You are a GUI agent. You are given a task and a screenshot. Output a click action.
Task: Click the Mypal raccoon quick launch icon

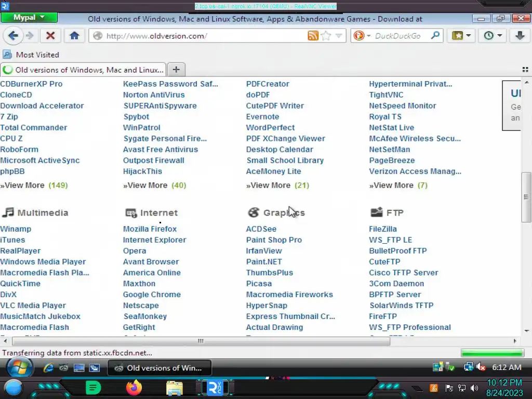[63, 368]
